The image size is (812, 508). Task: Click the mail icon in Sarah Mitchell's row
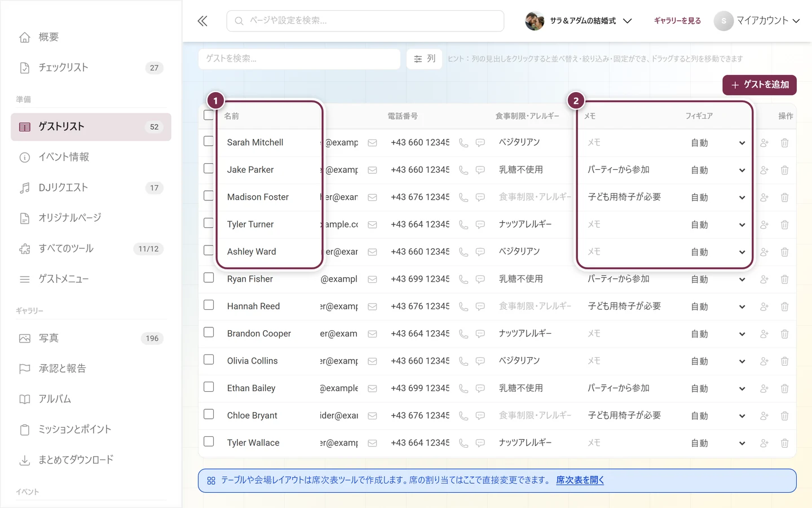click(x=372, y=143)
